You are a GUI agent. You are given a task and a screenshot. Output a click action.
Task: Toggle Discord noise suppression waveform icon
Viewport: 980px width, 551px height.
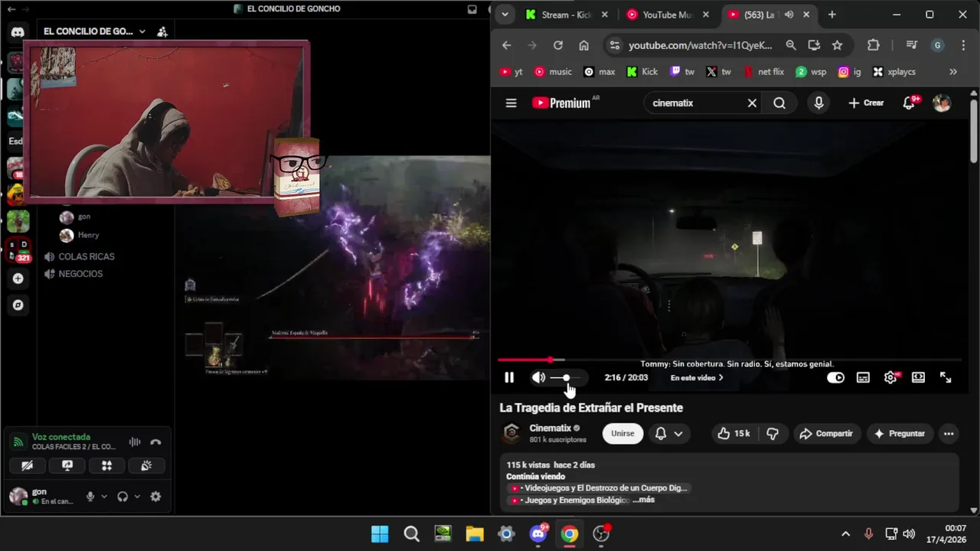click(135, 442)
